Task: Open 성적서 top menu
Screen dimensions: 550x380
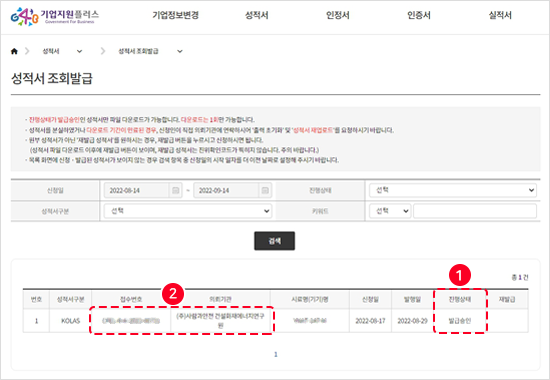Action: [256, 15]
